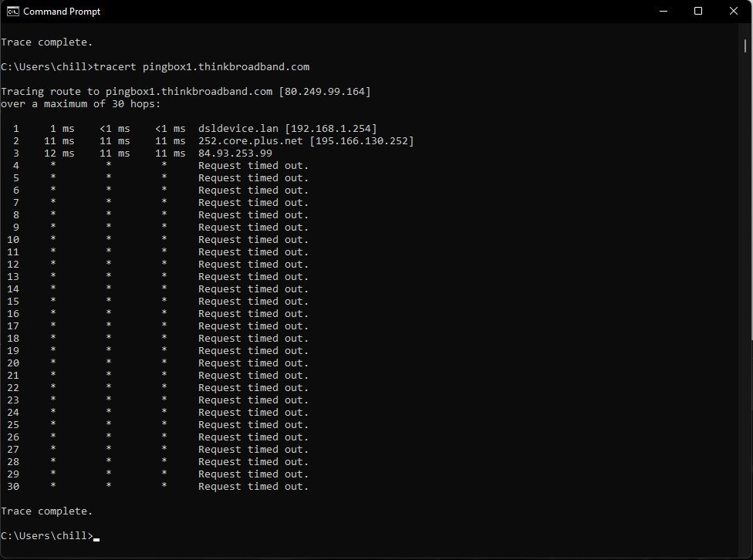Maximize the Command Prompt window
This screenshot has width=753, height=560.
tap(697, 11)
